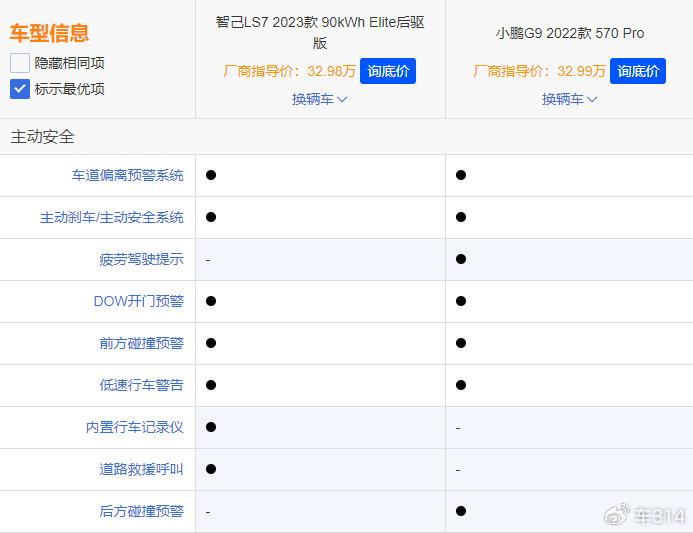Click 小鹏G9 dot in 主动刹车/主动安全系统 row
The height and width of the screenshot is (533, 693).
[461, 217]
